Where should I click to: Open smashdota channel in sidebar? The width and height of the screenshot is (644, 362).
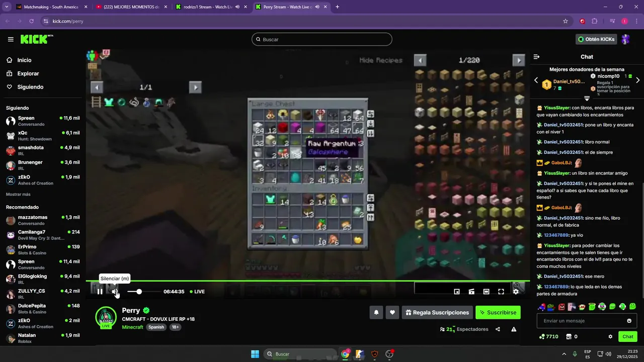point(43,150)
